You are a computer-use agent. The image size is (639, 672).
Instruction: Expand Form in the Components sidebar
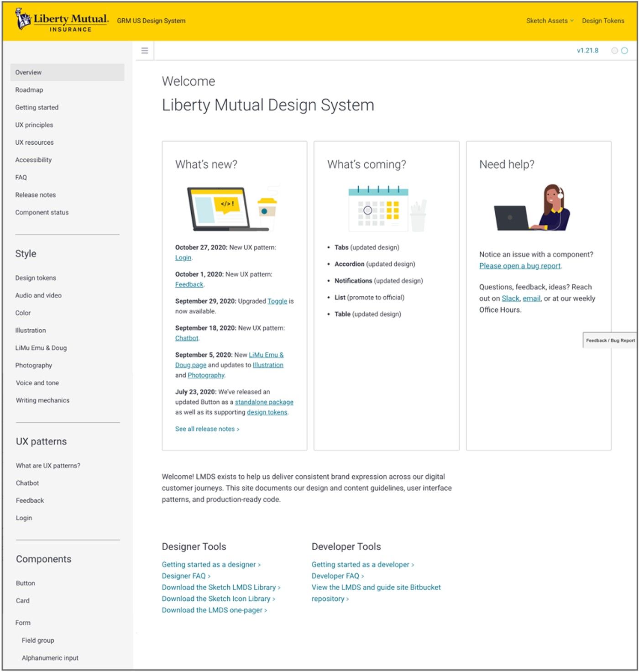pyautogui.click(x=23, y=623)
